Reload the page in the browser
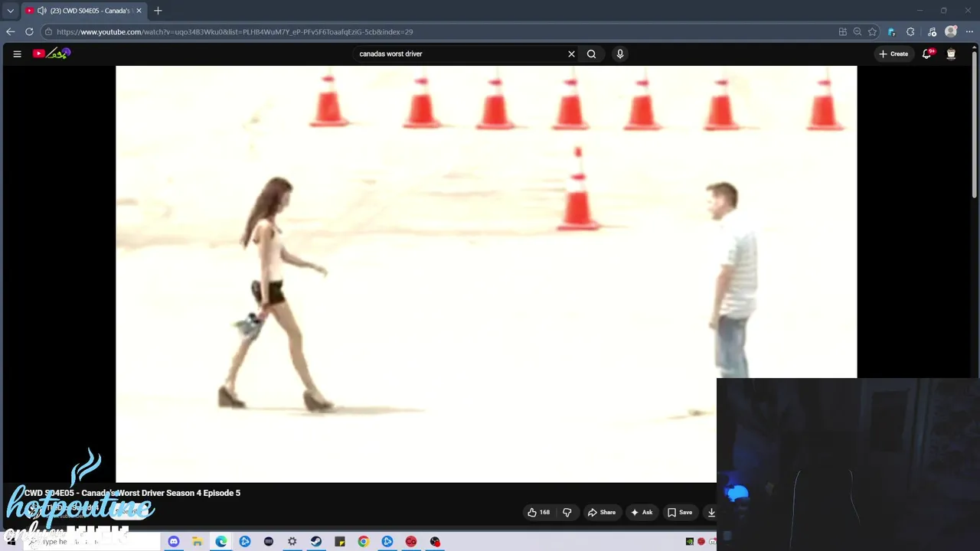The height and width of the screenshot is (551, 980). click(29, 31)
